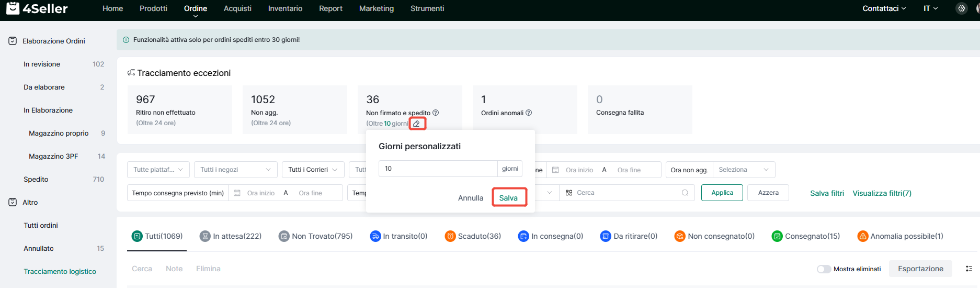This screenshot has height=288, width=980.
Task: Click the giorni personalizzati number input
Action: [x=438, y=169]
